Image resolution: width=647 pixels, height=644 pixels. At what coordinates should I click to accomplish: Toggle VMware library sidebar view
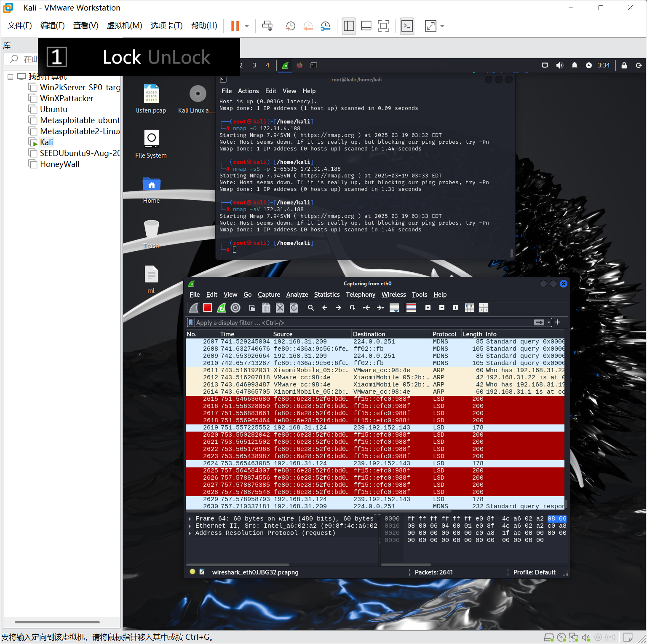(x=349, y=26)
